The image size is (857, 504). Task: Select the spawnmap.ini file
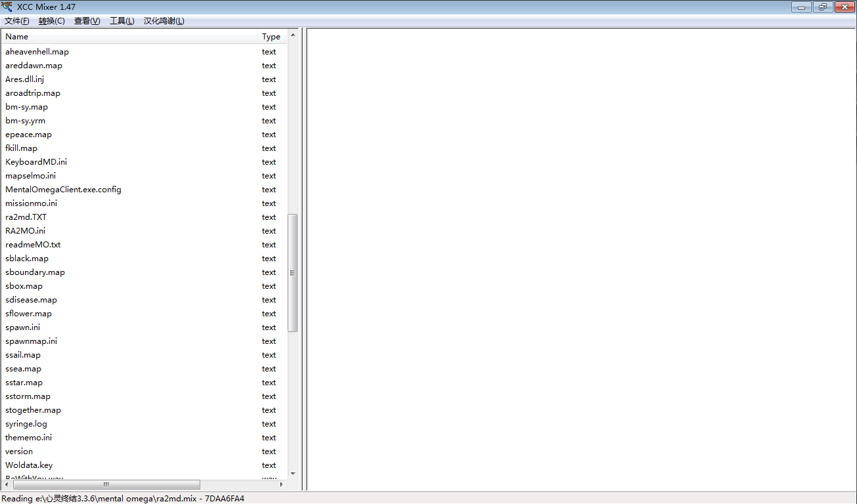31,341
